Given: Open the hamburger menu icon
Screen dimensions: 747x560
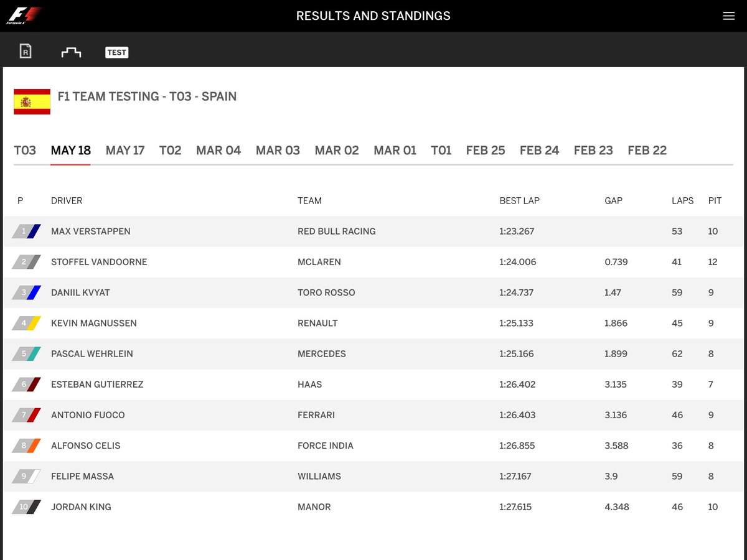Looking at the screenshot, I should click(729, 16).
